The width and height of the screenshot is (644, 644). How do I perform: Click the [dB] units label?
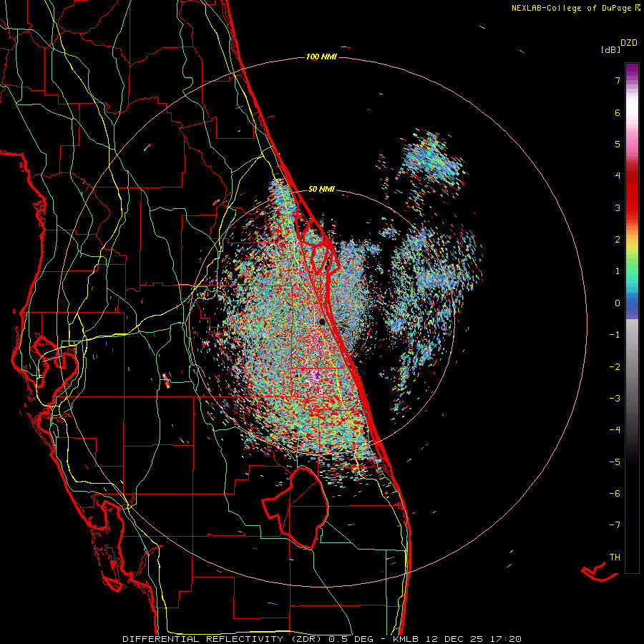pyautogui.click(x=610, y=49)
